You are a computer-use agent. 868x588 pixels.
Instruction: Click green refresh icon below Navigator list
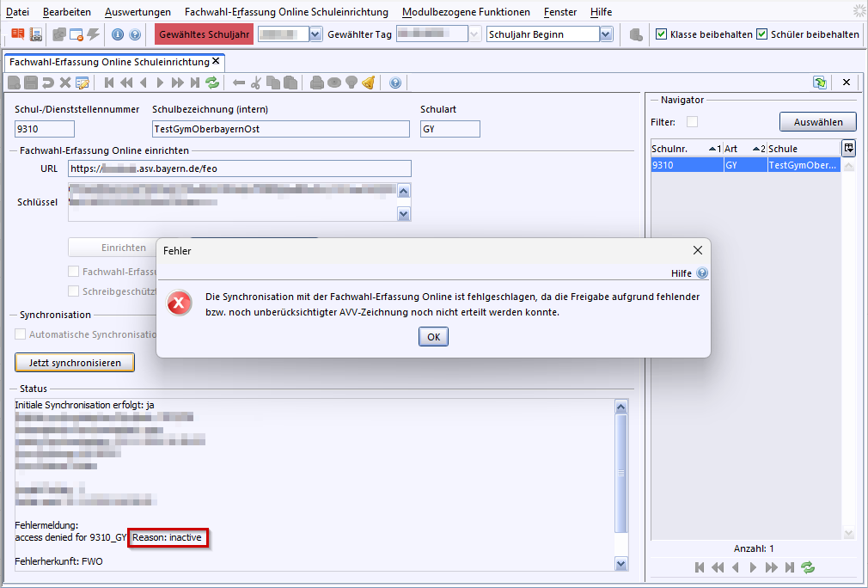[x=808, y=567]
